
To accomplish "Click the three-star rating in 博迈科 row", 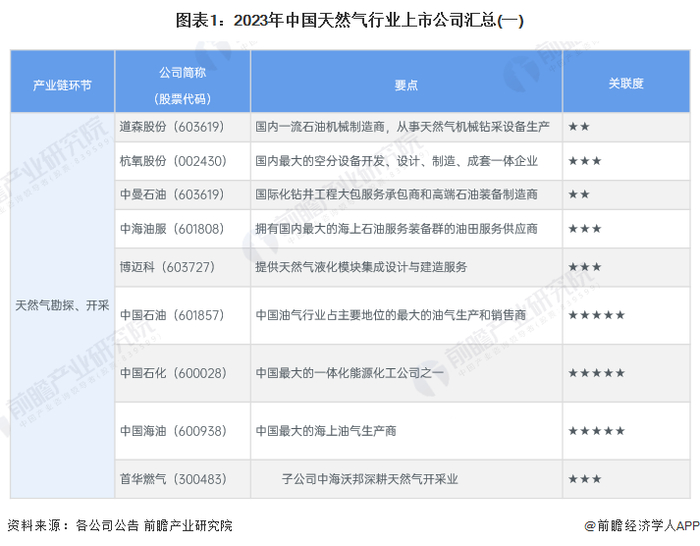I will point(585,267).
